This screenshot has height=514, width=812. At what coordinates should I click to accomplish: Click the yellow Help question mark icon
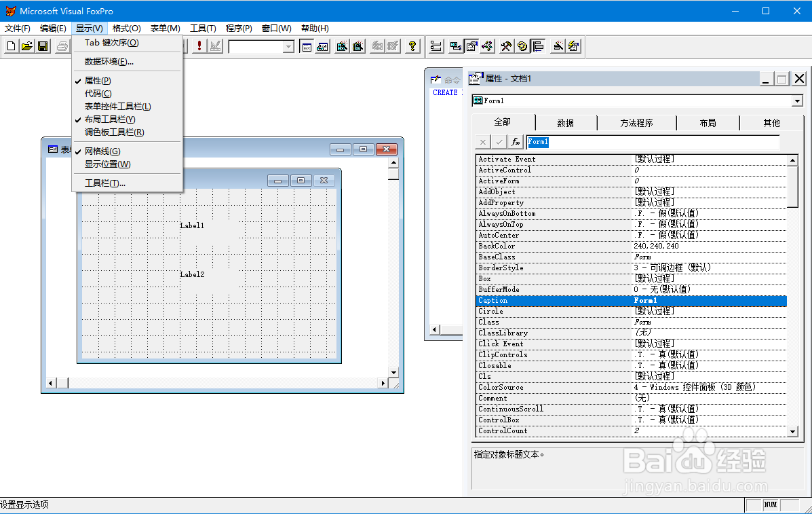[412, 46]
